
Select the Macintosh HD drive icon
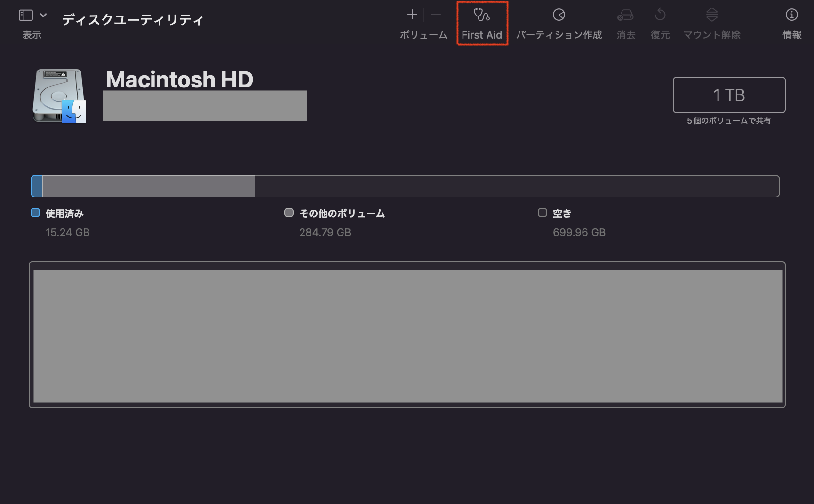[x=59, y=96]
